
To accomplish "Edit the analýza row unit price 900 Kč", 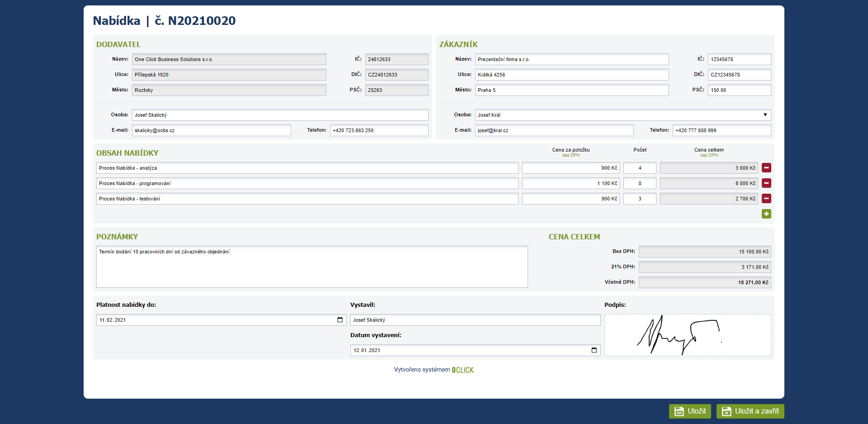I will click(571, 168).
